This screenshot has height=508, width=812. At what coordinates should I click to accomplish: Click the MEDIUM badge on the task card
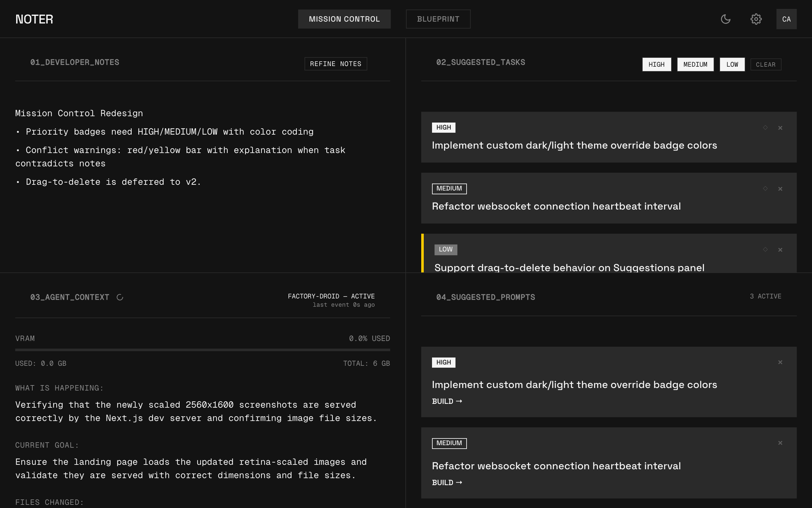pos(449,189)
